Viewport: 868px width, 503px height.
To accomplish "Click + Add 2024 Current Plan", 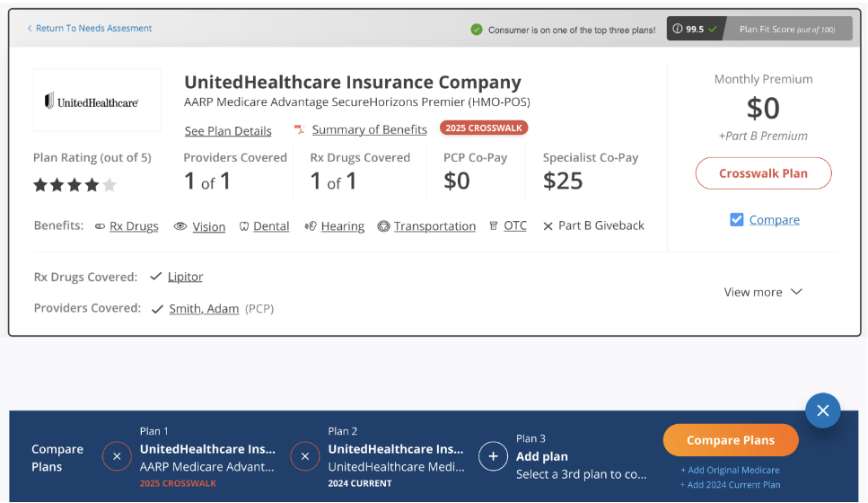I will (730, 485).
